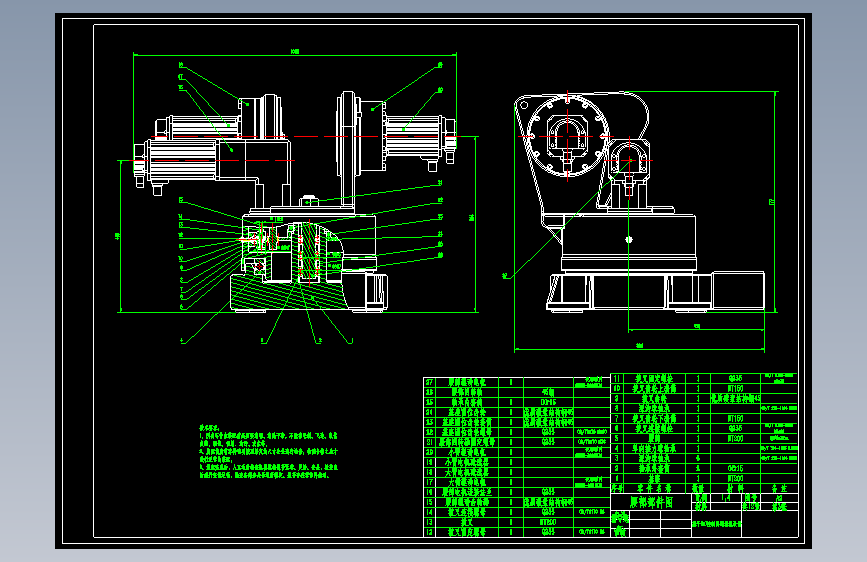867x562 pixels.
Task: Click the overall width dimension below side view
Action: point(640,346)
